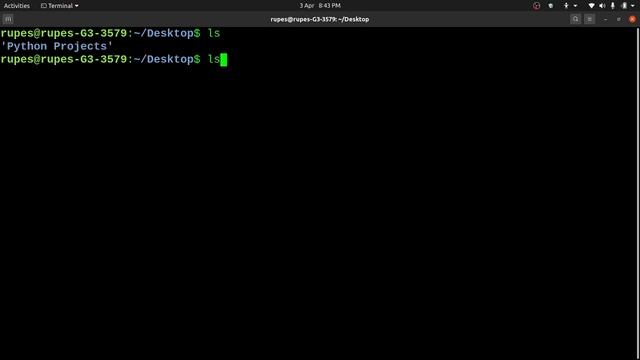Screen dimensions: 640x360
Task: Open terminal search with the magnifier icon
Action: click(x=576, y=19)
